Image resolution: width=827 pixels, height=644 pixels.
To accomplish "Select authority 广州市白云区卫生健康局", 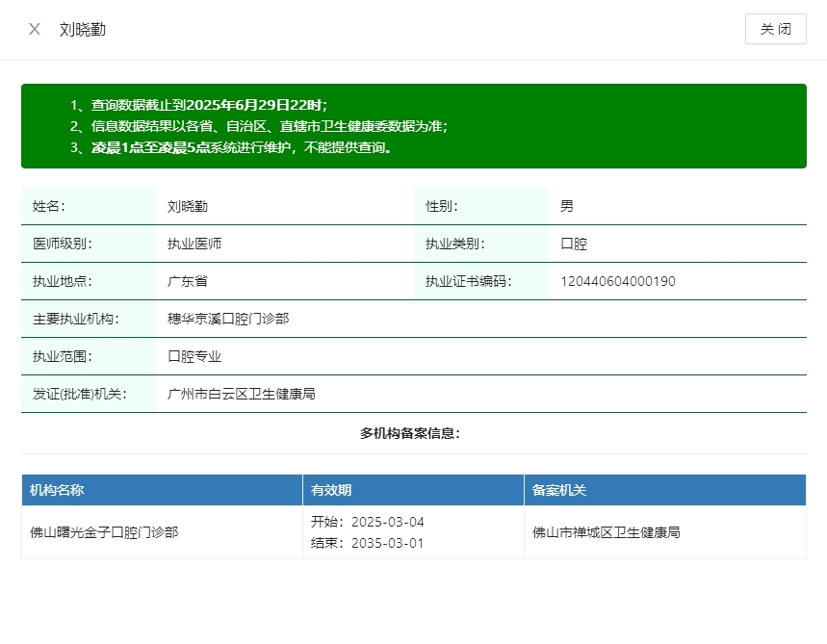I will click(x=241, y=394).
